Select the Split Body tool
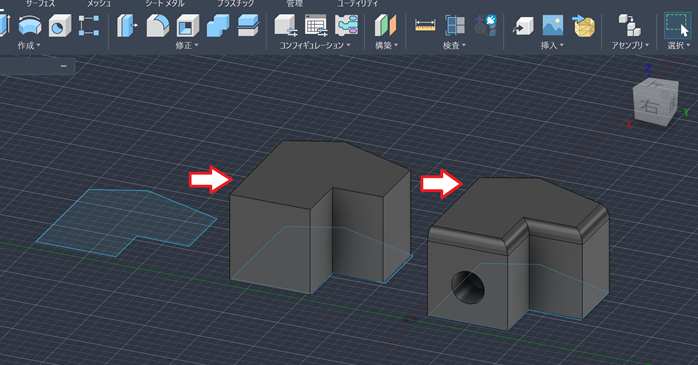 (x=248, y=25)
